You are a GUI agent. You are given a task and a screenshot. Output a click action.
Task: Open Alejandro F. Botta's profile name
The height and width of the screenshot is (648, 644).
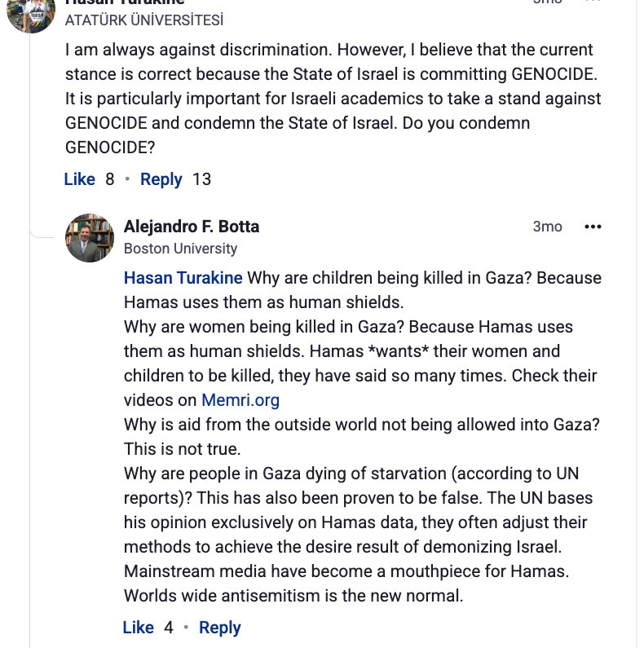[192, 227]
